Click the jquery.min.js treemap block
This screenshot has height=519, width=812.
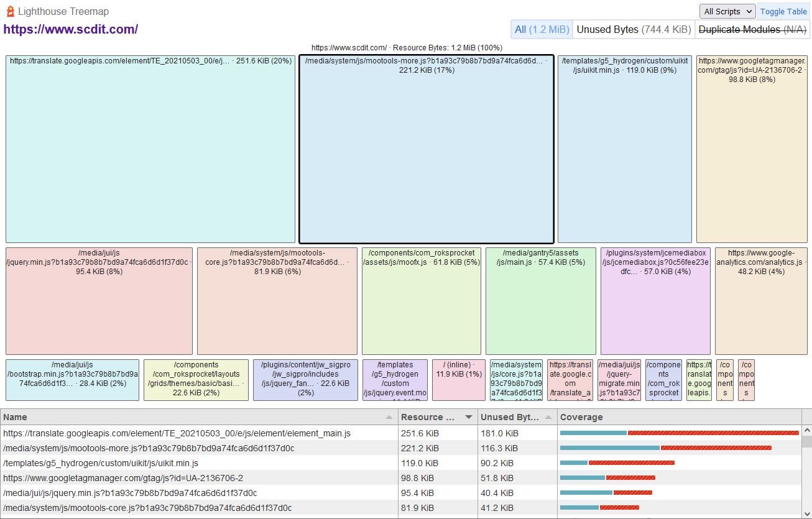coord(99,301)
